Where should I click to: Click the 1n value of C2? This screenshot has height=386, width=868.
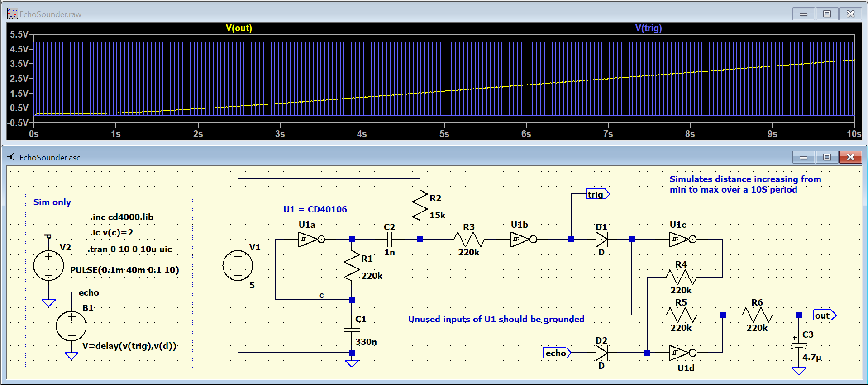(x=390, y=252)
